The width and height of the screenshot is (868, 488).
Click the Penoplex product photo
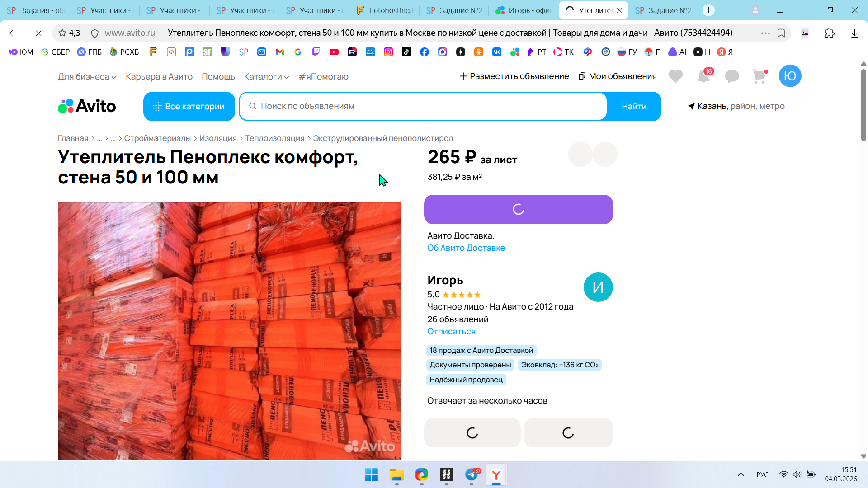tap(230, 331)
